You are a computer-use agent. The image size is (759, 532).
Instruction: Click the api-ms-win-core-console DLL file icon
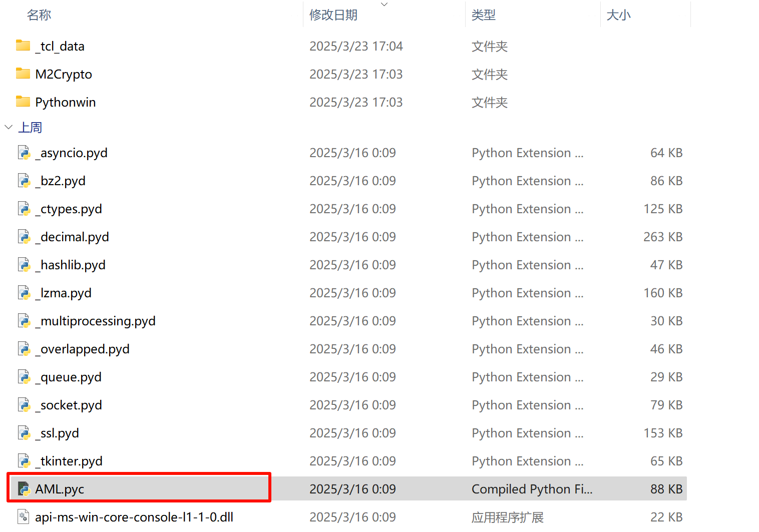click(24, 517)
